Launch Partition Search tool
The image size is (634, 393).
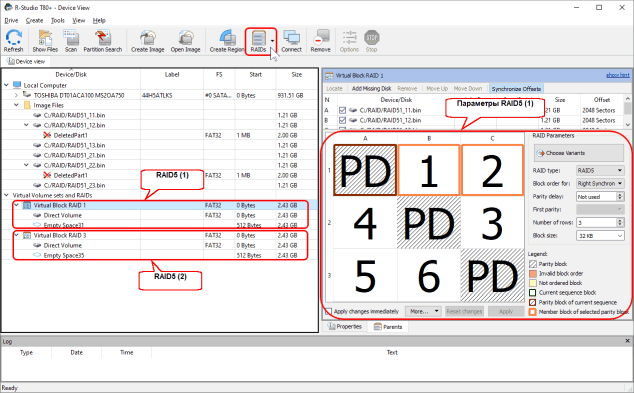(x=103, y=41)
